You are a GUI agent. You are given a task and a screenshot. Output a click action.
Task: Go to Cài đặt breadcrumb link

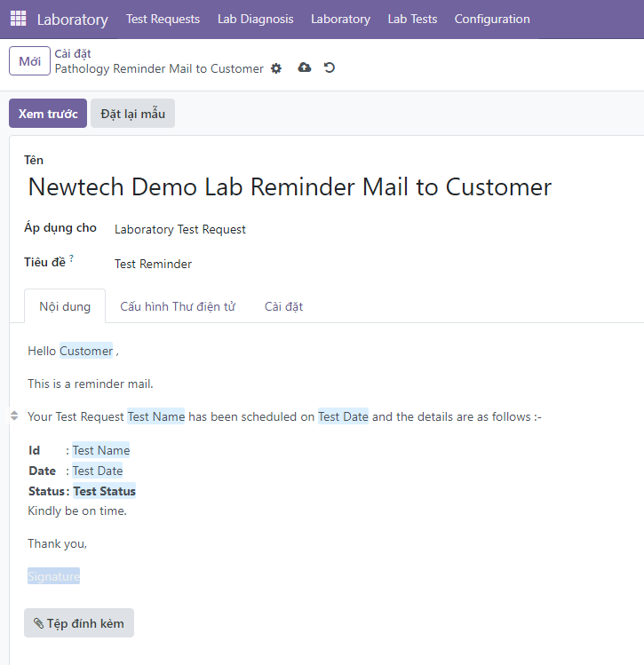coord(73,53)
